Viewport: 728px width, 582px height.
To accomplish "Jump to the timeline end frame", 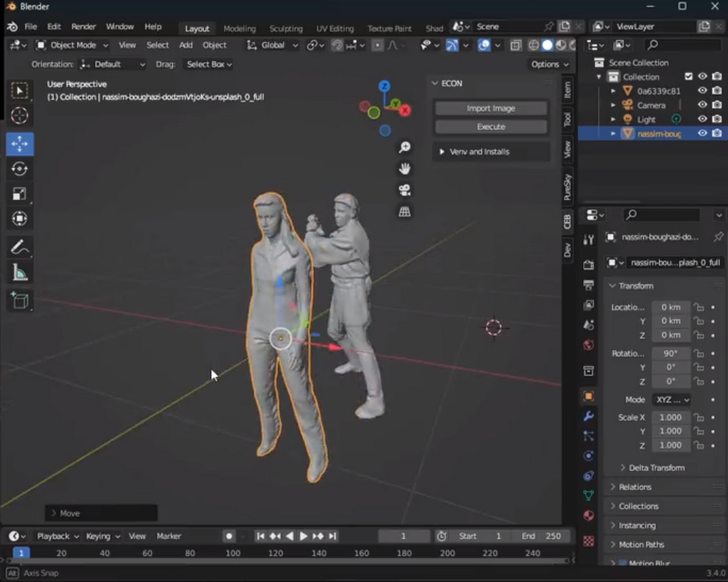I will [332, 536].
